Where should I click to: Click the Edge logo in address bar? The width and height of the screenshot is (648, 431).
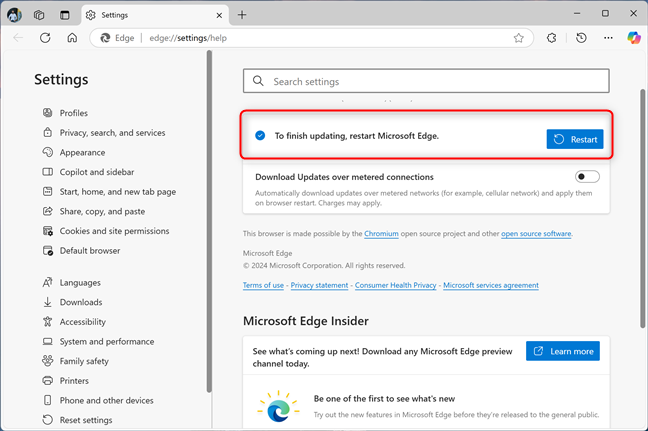coord(105,38)
